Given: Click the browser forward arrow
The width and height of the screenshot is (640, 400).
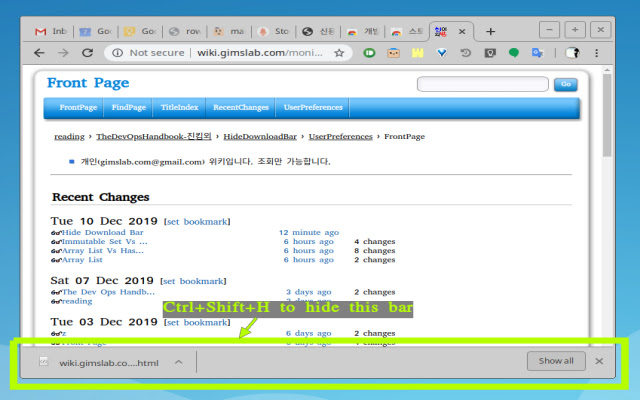Looking at the screenshot, I should pos(63,53).
